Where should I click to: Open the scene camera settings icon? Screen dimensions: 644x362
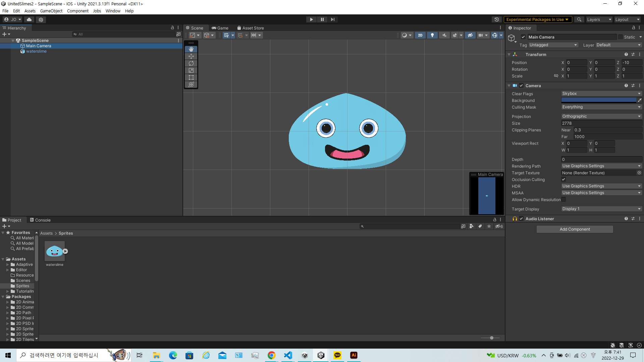click(481, 35)
